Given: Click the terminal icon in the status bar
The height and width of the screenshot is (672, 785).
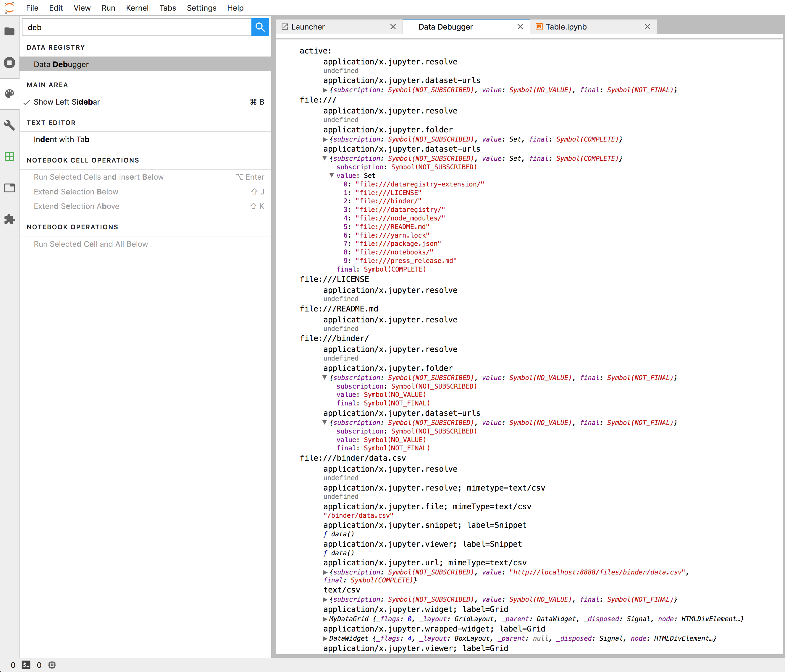Looking at the screenshot, I should click(26, 665).
